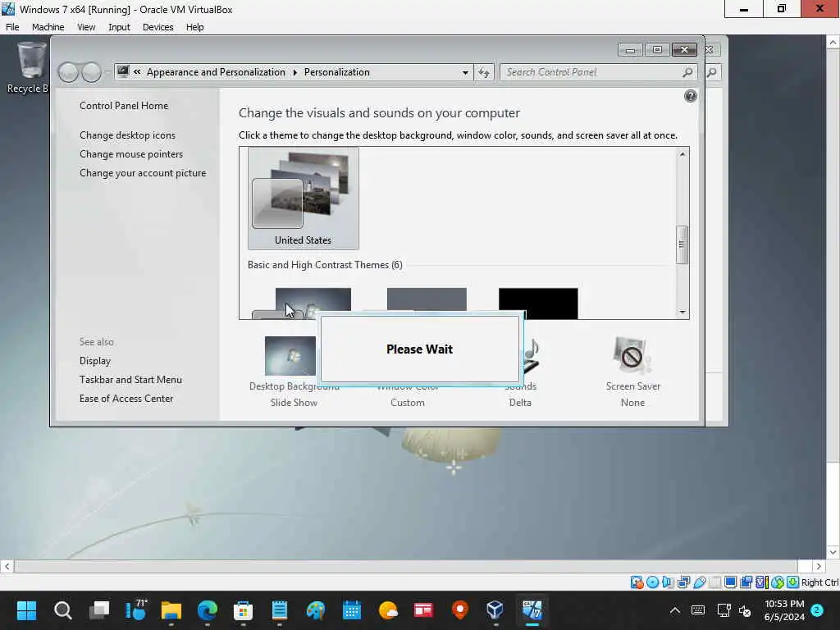
Task: Expand the address bar history dropdown arrow
Action: click(465, 73)
